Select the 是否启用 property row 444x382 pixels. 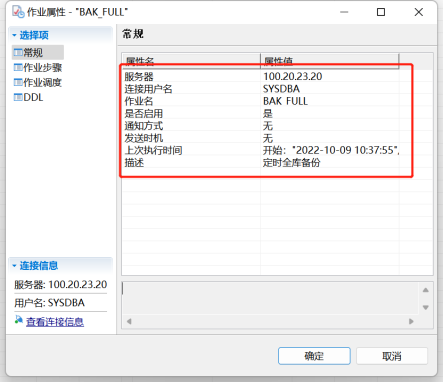(x=261, y=114)
